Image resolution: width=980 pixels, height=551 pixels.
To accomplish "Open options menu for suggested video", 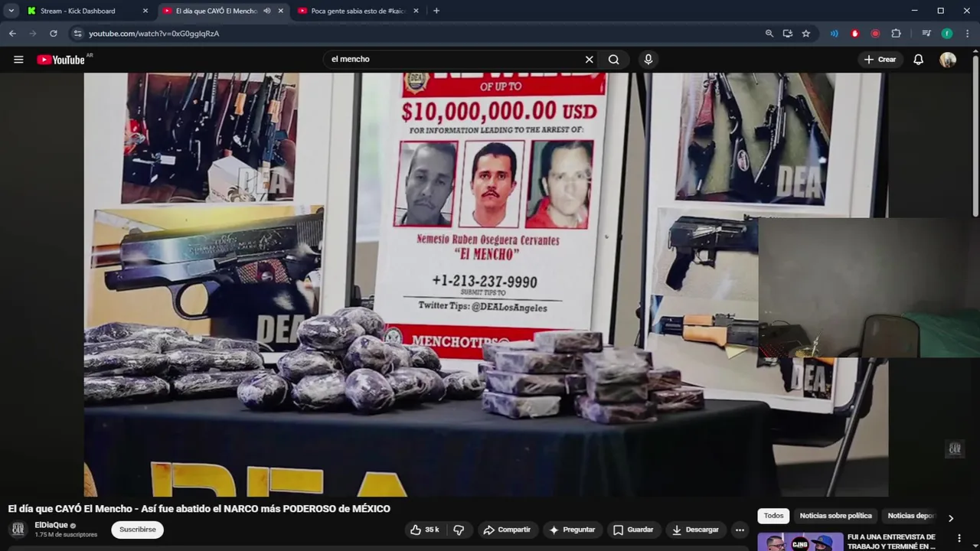I will [x=959, y=539].
